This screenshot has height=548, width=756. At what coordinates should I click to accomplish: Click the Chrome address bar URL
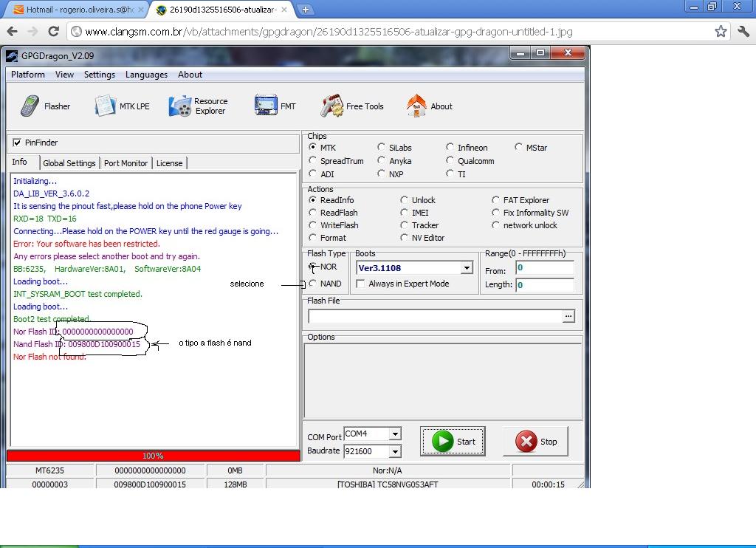pos(329,32)
